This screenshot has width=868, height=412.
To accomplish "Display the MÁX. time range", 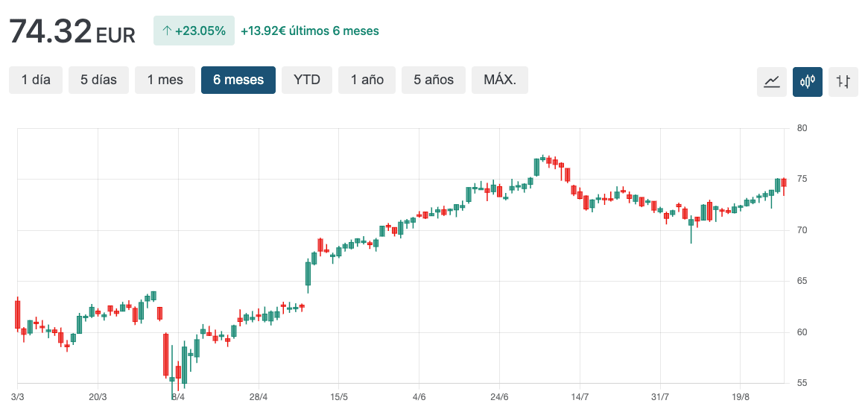I will tap(499, 80).
